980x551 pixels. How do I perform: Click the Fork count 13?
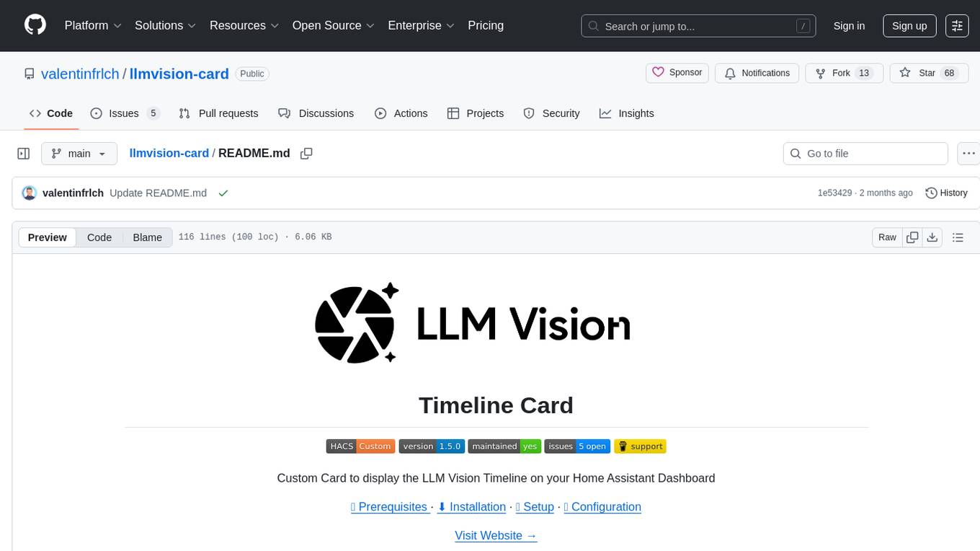point(865,73)
